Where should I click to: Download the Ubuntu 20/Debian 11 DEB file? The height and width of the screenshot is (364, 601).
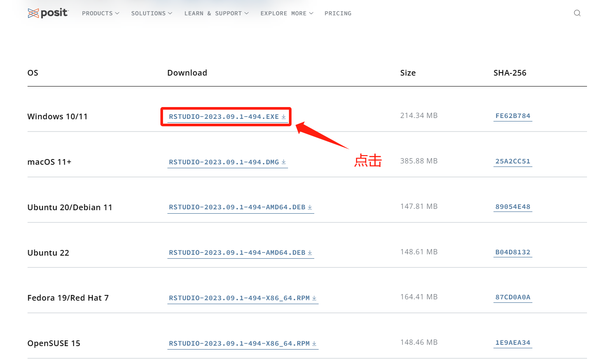click(240, 207)
